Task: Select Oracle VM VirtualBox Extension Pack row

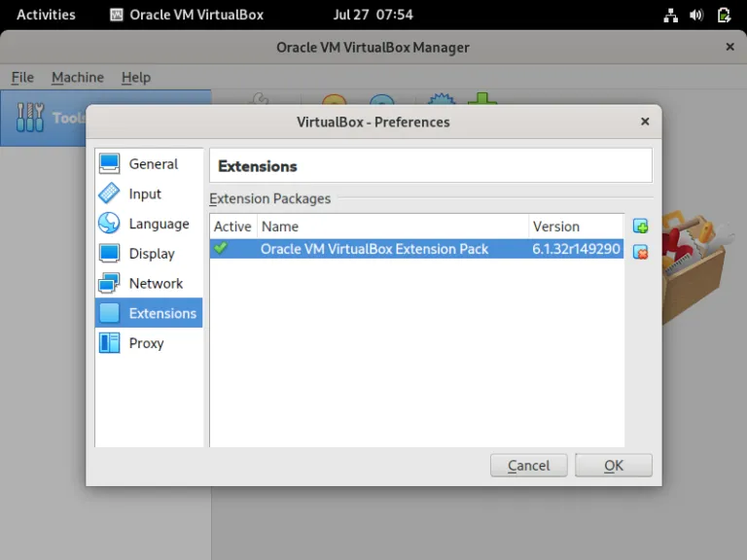Action: pos(417,249)
